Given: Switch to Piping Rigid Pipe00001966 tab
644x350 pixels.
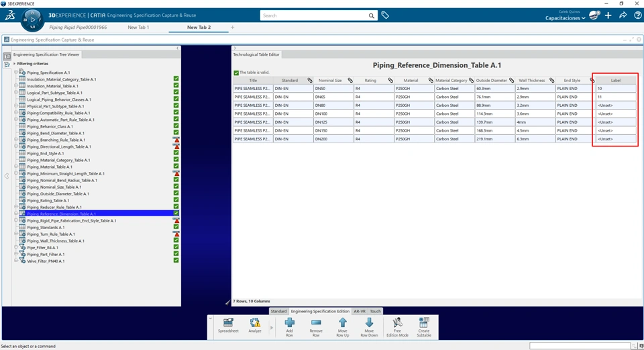Looking at the screenshot, I should point(78,27).
